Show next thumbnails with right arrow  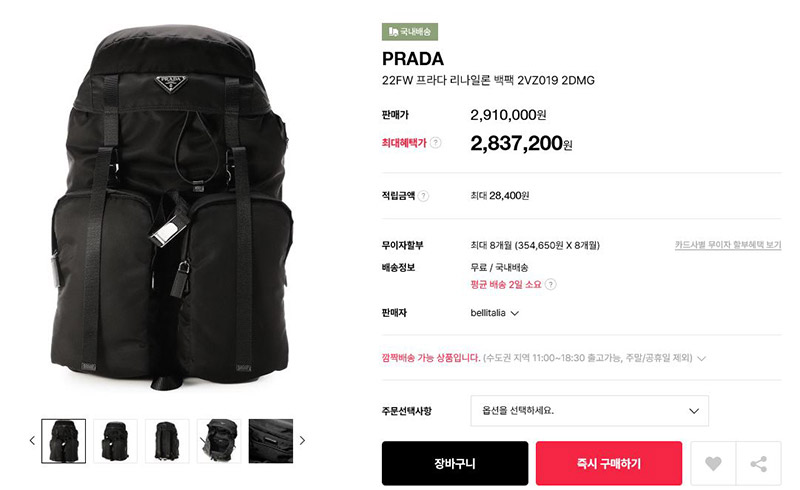click(x=302, y=440)
